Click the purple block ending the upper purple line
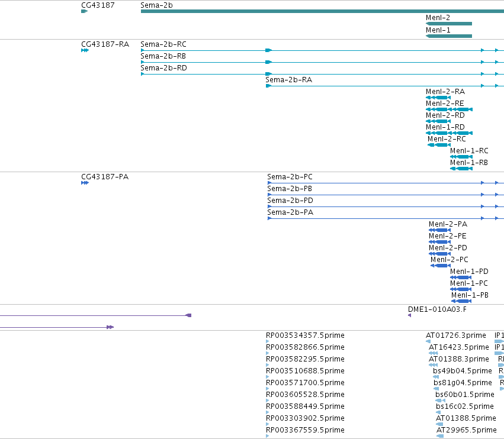The image size is (504, 439). [189, 315]
